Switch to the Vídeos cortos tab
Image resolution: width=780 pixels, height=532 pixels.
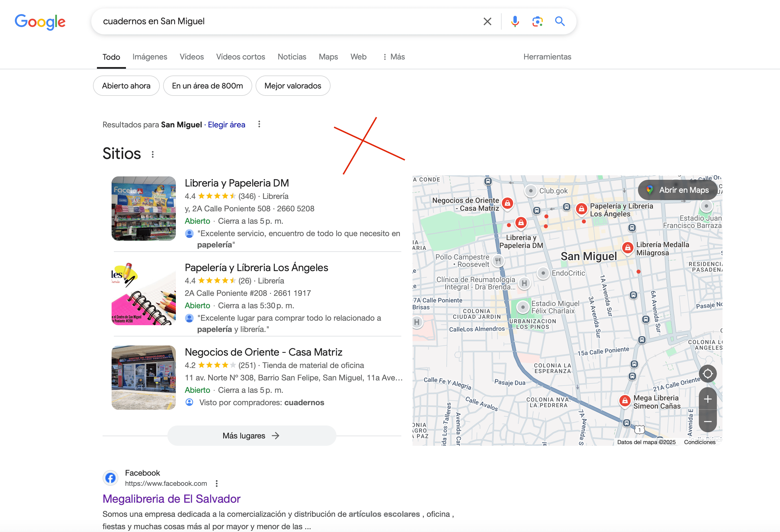click(x=241, y=57)
